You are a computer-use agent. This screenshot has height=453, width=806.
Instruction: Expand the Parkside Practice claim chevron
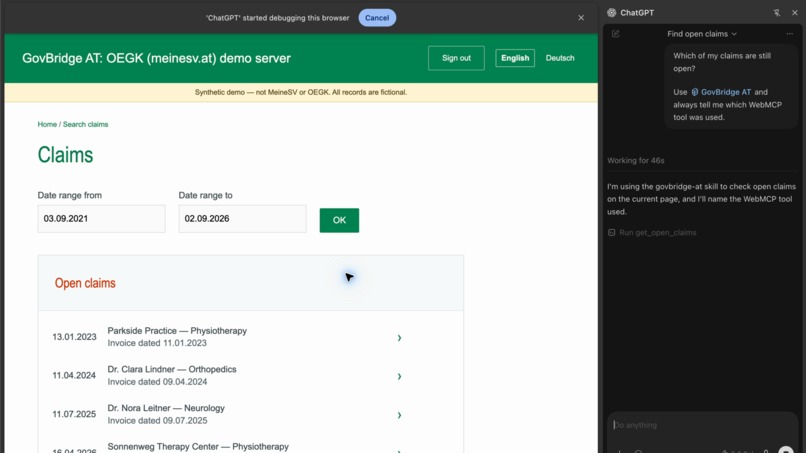tap(399, 338)
